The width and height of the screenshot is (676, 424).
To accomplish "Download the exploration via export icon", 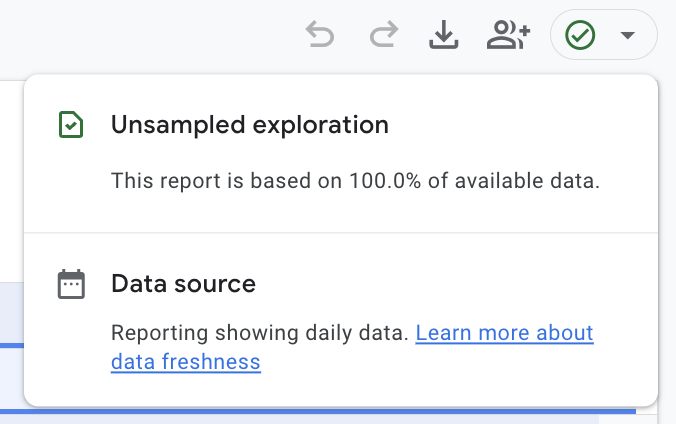I will (x=443, y=36).
